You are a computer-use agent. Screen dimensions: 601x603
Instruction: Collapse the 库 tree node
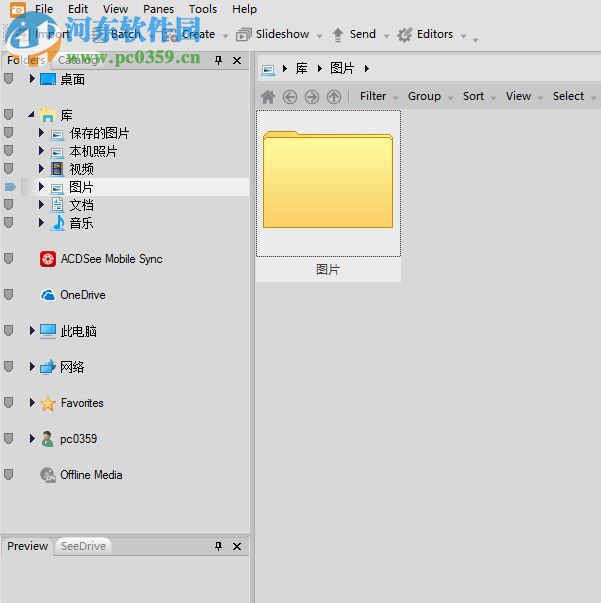coord(32,114)
